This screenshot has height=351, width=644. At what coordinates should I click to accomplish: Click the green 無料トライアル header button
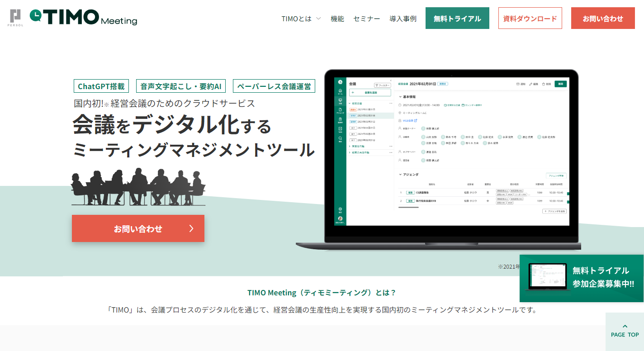point(457,18)
